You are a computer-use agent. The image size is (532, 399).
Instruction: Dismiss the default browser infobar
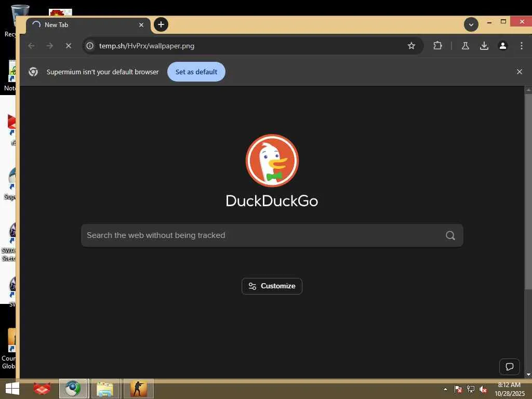click(519, 72)
